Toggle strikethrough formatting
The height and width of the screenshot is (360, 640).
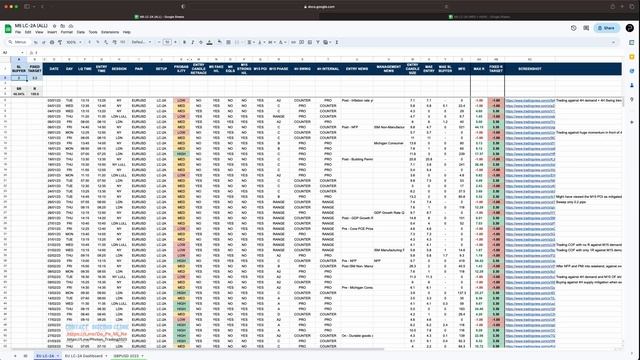coord(201,42)
